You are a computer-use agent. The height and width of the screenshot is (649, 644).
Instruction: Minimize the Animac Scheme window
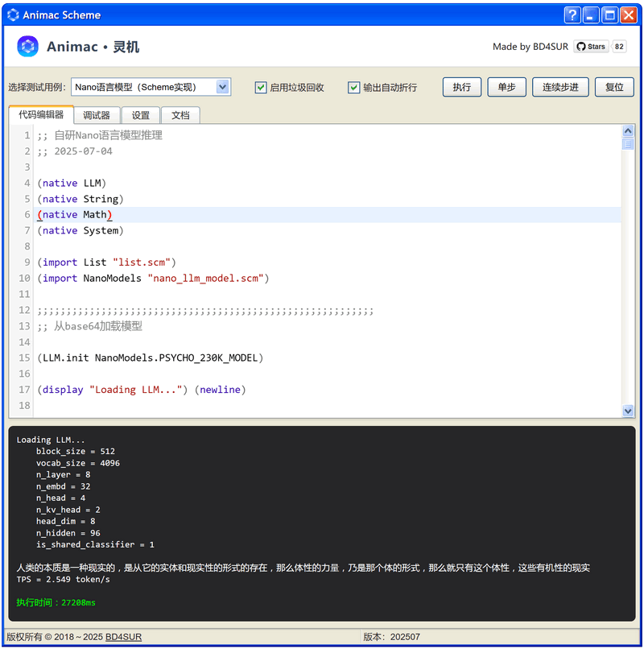tap(591, 15)
